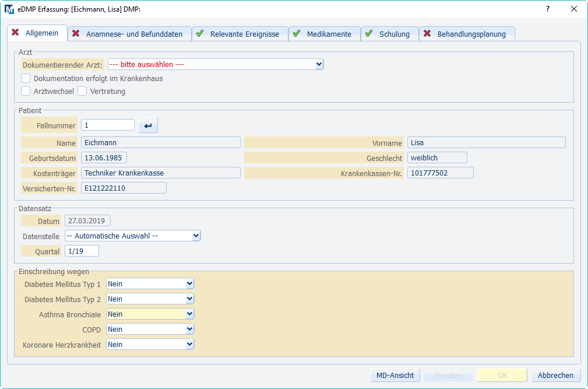Viewport: 588px width, 389px height.
Task: Click red X icon on Behandlungsplanung tab
Action: (x=427, y=34)
